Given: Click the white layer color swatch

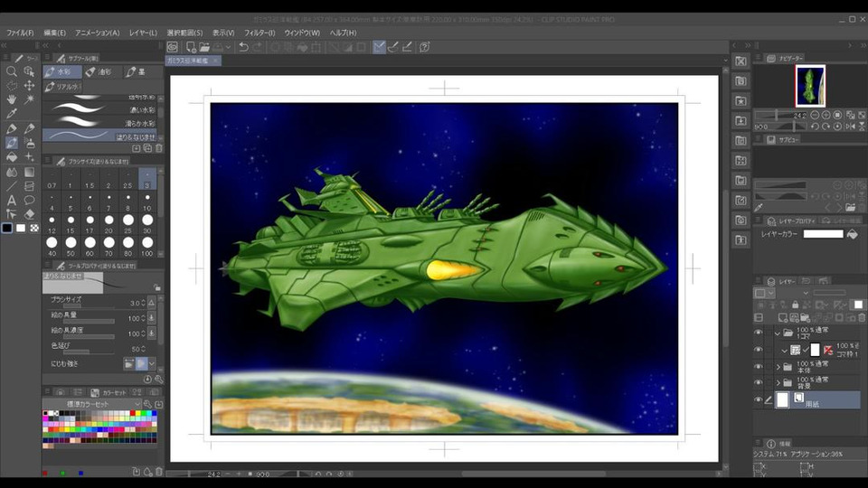Looking at the screenshot, I should point(823,234).
